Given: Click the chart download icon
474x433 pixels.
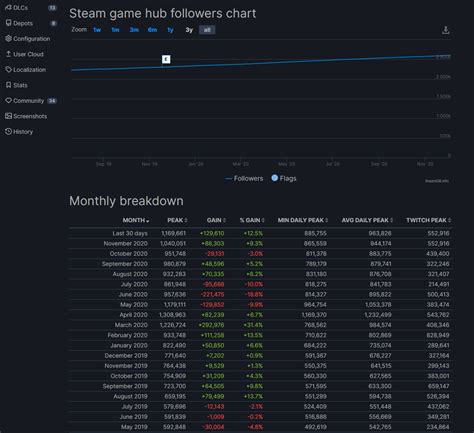Looking at the screenshot, I should pos(446,30).
